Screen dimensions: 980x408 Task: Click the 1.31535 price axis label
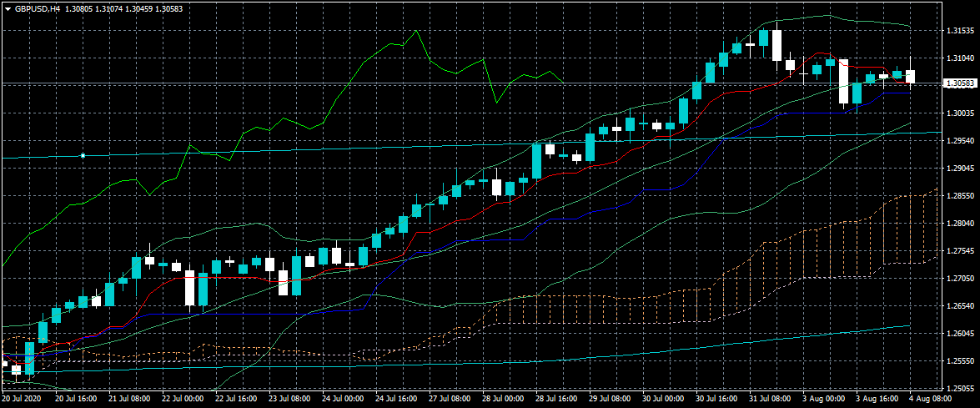click(x=960, y=31)
